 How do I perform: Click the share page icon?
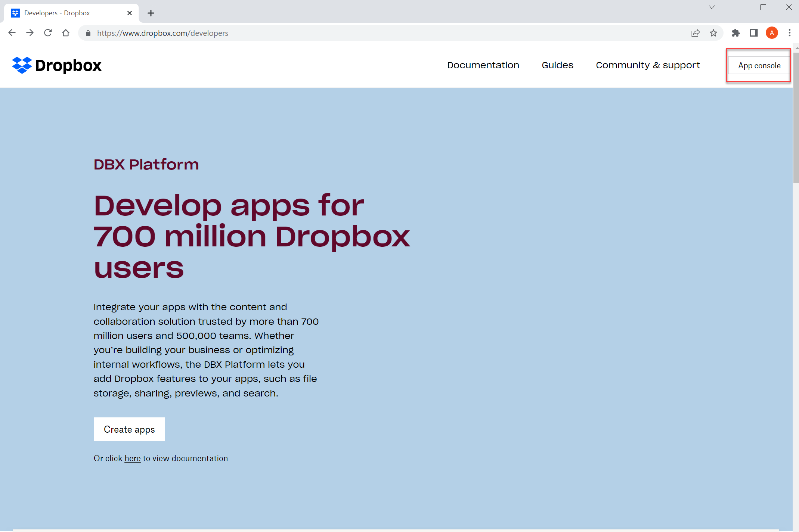pos(696,33)
